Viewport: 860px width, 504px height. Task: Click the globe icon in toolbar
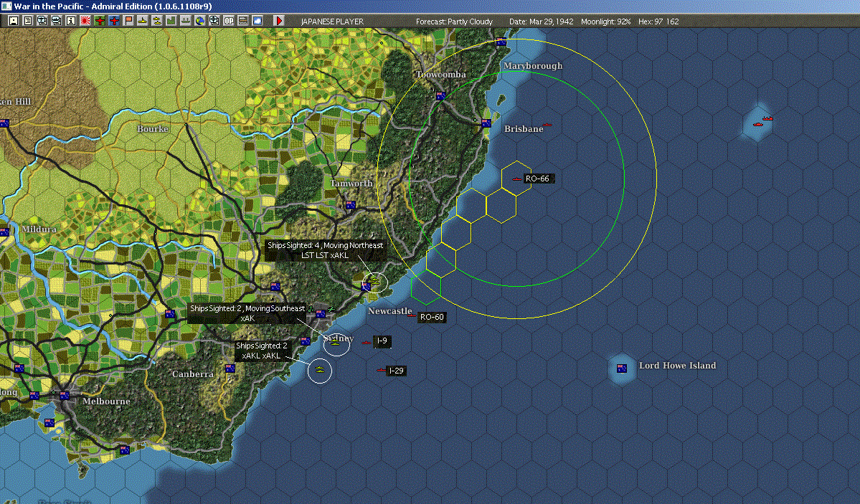point(200,21)
